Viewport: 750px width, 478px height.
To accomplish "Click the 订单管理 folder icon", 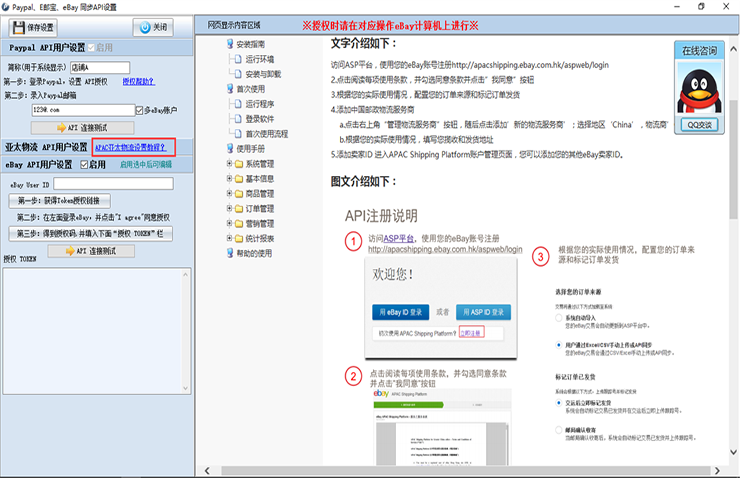I will [239, 208].
